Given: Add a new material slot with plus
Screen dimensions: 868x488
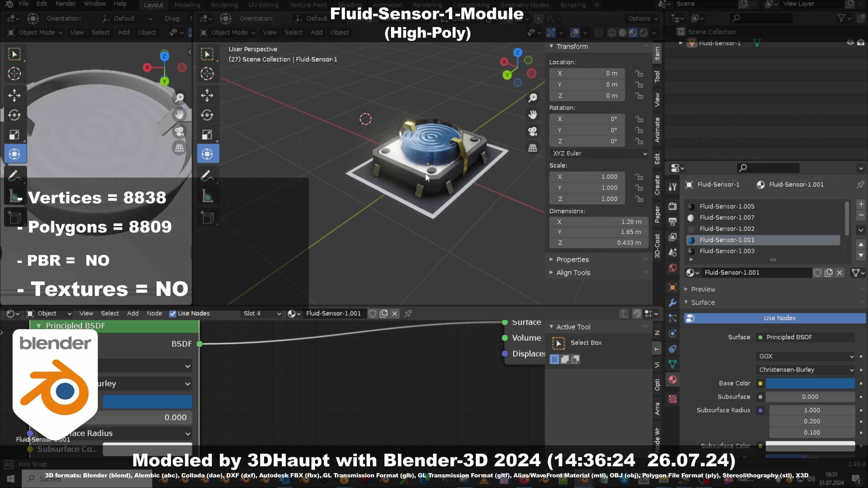Looking at the screenshot, I should (861, 204).
